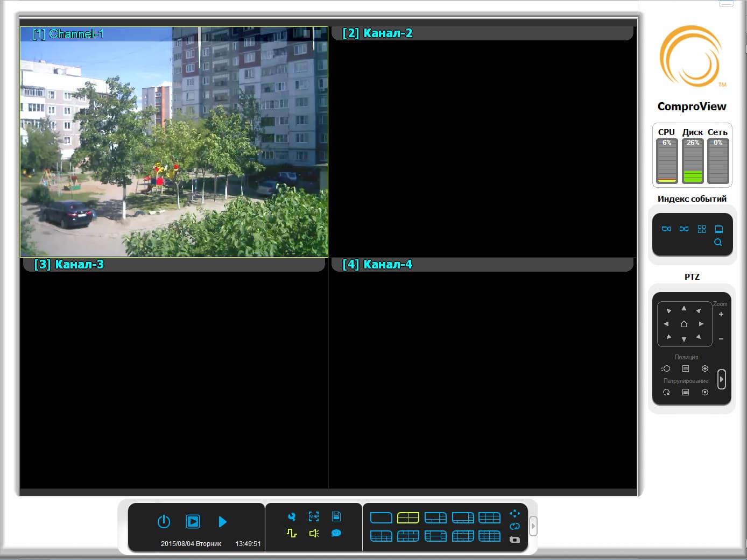The height and width of the screenshot is (560, 747).
Task: Move the PTZ camera down-left
Action: point(669,337)
